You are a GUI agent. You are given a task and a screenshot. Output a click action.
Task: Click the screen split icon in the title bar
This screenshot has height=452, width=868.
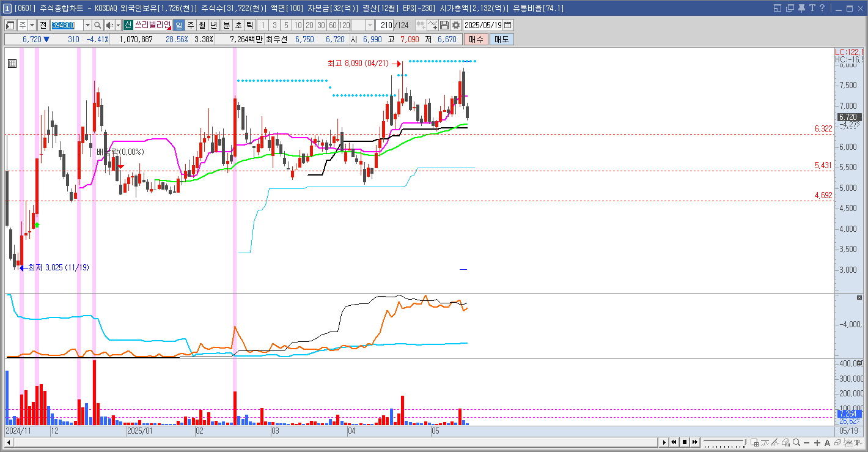pos(778,8)
